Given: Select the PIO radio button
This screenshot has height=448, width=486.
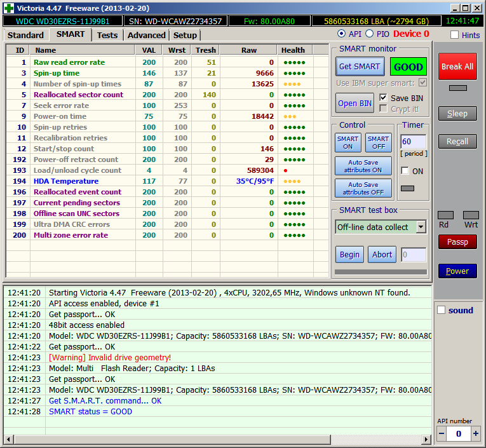Looking at the screenshot, I should pos(369,34).
